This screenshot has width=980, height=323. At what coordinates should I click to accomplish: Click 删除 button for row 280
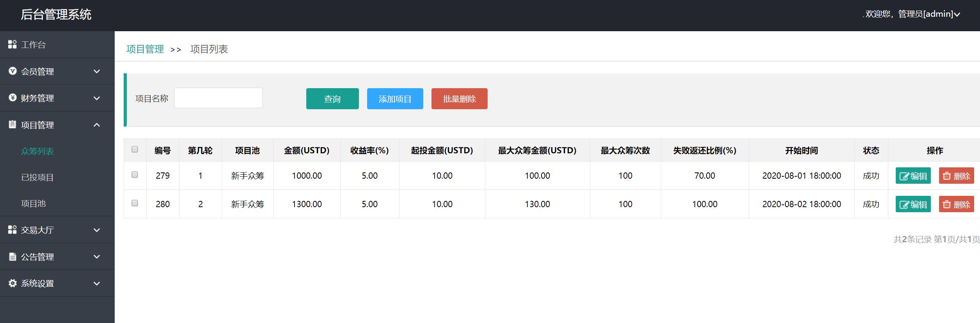tap(957, 204)
